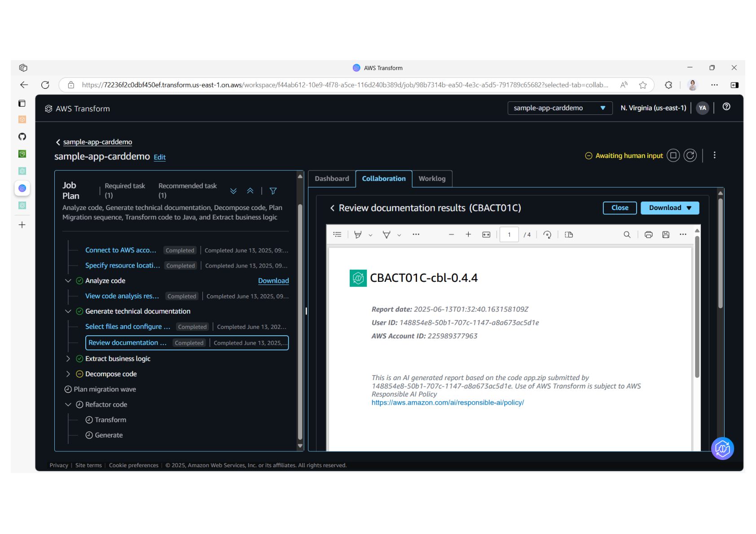The width and height of the screenshot is (756, 534).
Task: Download the Analyze code results
Action: [x=273, y=281]
